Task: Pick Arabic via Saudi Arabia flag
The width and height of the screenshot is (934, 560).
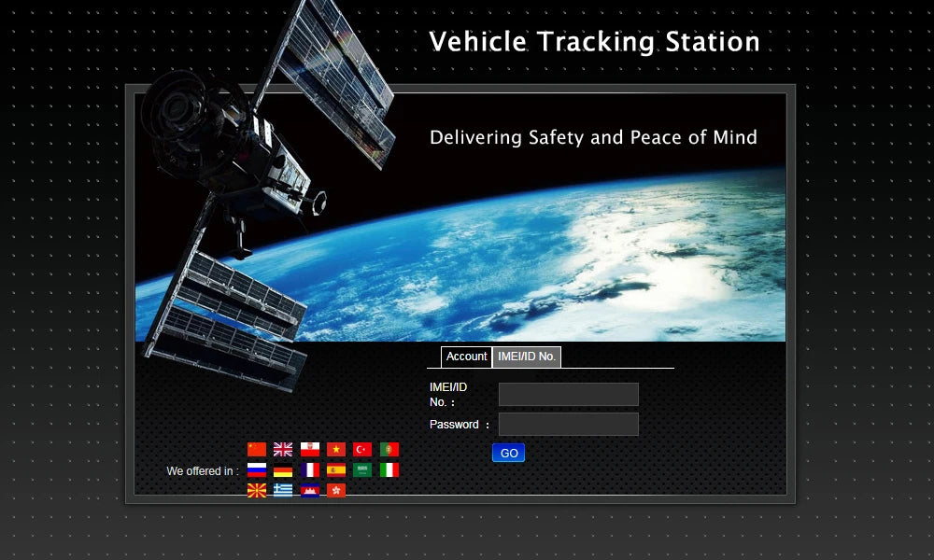Action: pos(362,470)
